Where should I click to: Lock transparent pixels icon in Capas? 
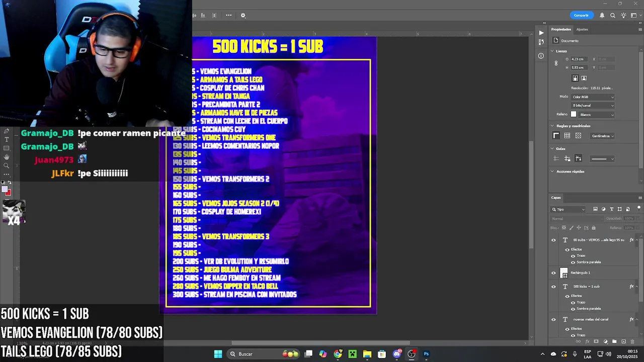pos(563,228)
